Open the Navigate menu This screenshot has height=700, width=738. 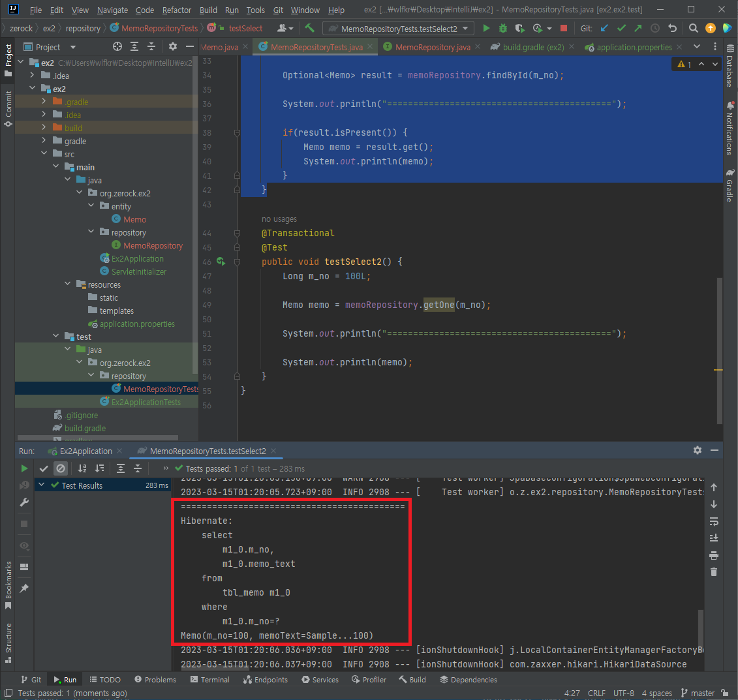(x=112, y=10)
